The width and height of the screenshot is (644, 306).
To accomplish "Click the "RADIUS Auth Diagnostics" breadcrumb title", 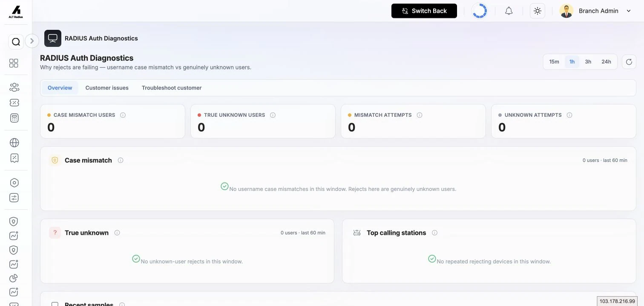I will pos(101,38).
